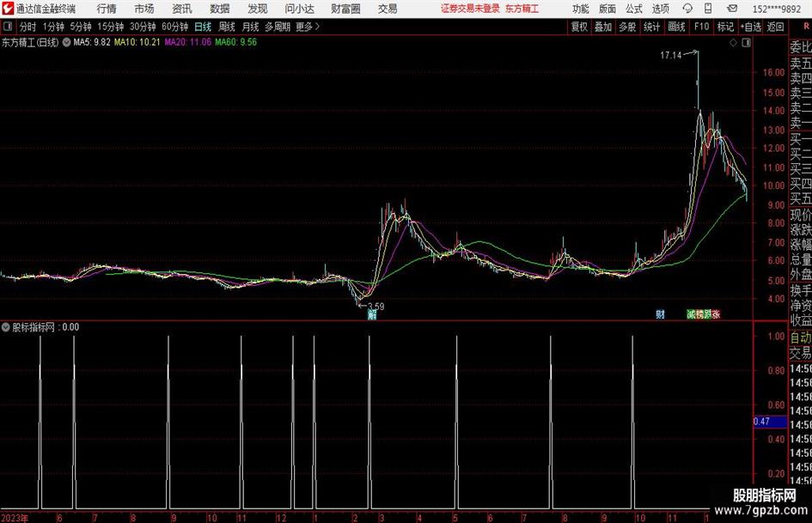Open the 选项 menu
Screen dimensions: 812x523
tap(661, 9)
